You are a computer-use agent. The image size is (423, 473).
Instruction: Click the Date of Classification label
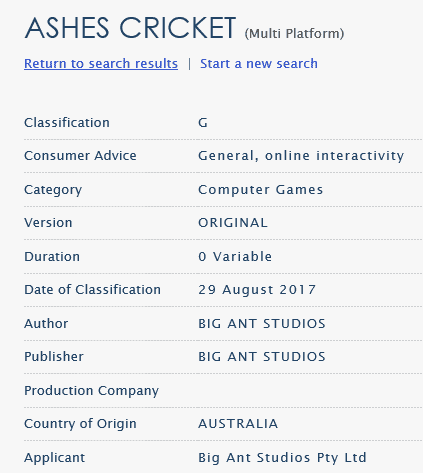(x=93, y=289)
